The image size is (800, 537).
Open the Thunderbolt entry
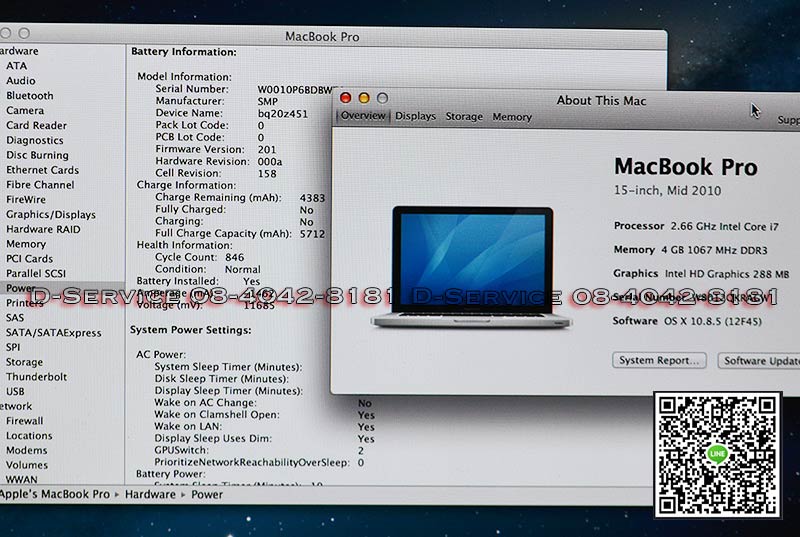37,377
